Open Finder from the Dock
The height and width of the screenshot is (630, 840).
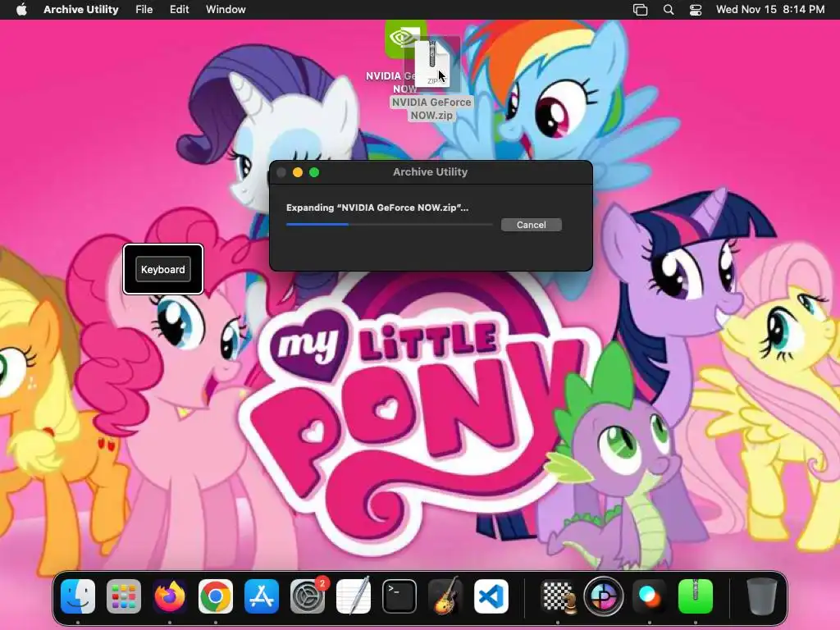(x=78, y=596)
